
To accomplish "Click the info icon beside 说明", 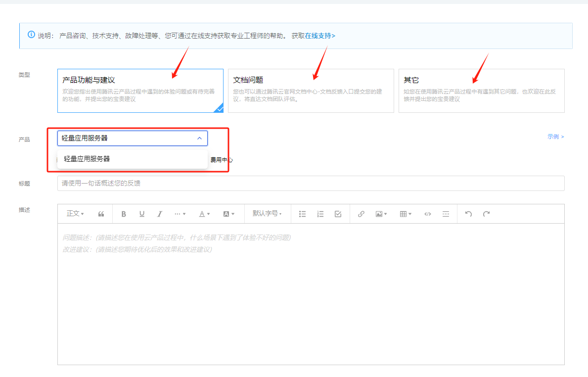I will [x=32, y=35].
